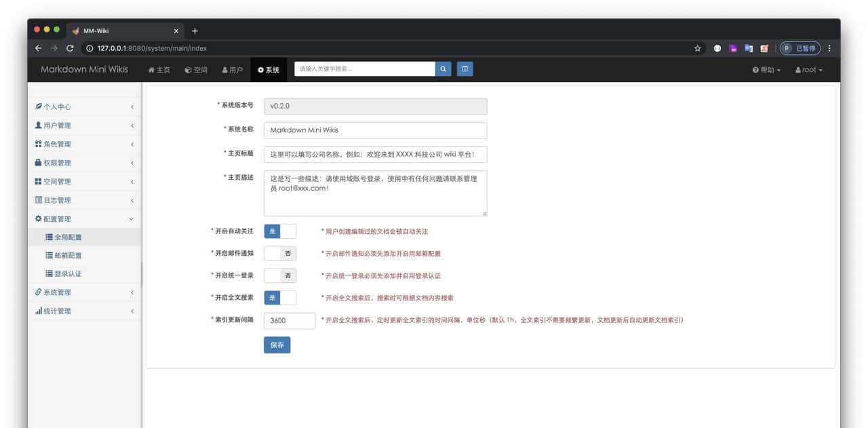Image resolution: width=868 pixels, height=428 pixels.
Task: Click the 索引更新间隔 input field
Action: pyautogui.click(x=290, y=320)
